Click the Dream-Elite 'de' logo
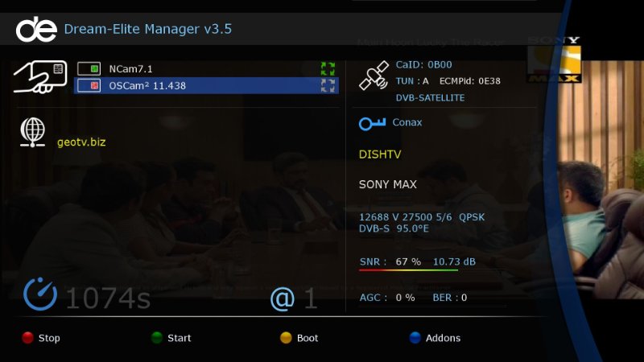Screen dimensions: 644x362 click(x=36, y=30)
